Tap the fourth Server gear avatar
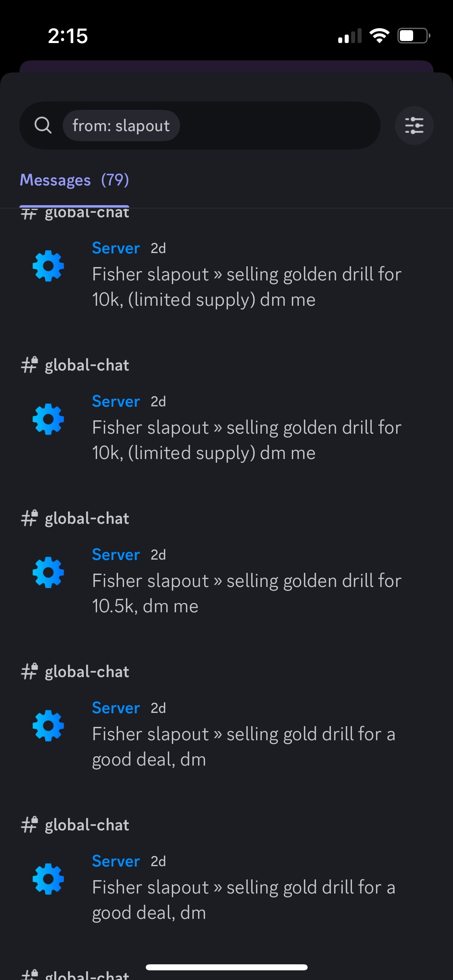Screen dimensions: 453x980 (x=48, y=726)
